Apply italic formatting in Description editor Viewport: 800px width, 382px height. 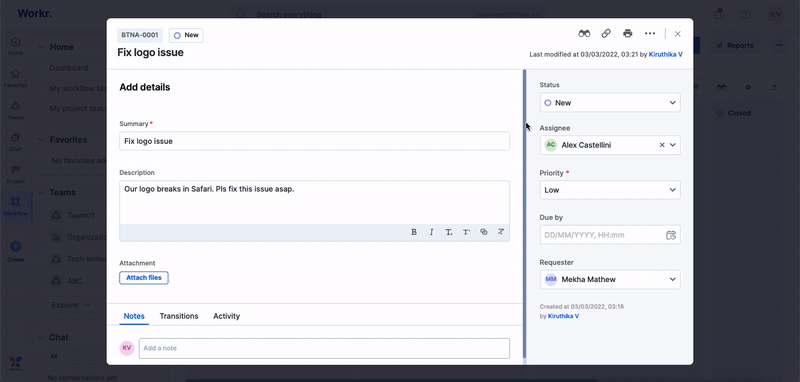tap(431, 232)
